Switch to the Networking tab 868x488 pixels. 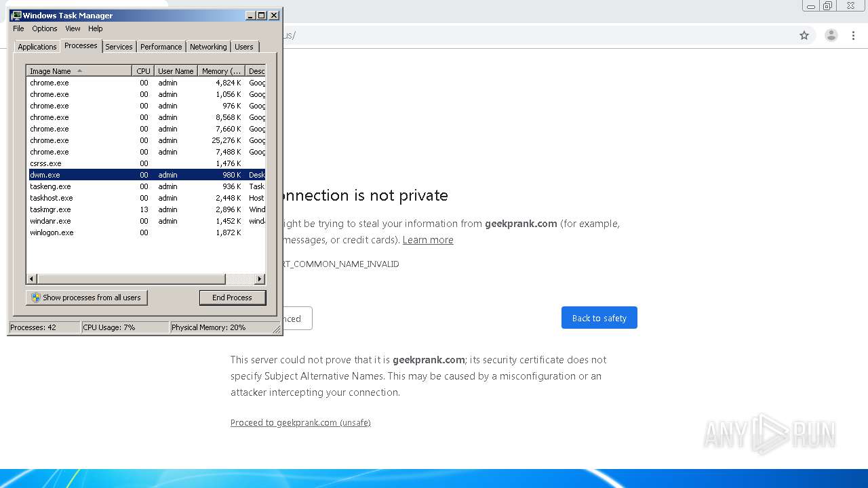[208, 47]
